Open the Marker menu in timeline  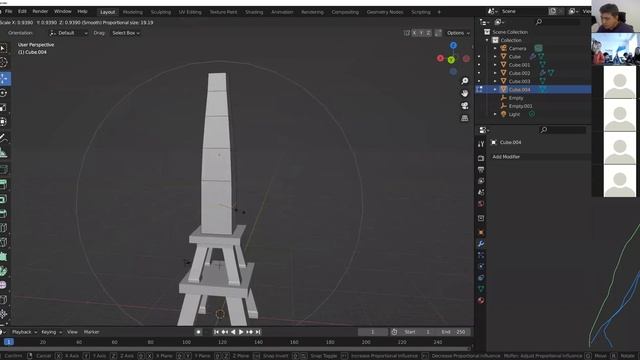click(x=91, y=332)
